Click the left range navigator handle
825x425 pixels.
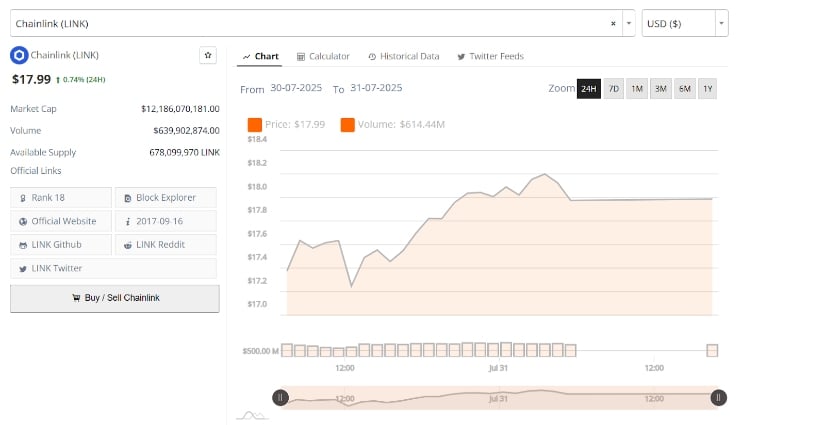(x=280, y=398)
